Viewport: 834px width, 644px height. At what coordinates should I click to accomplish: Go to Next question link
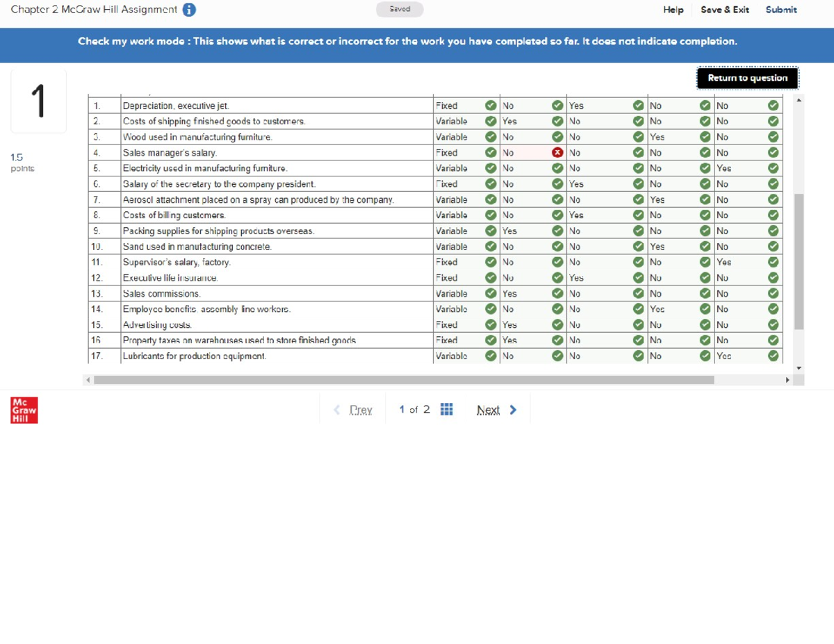coord(488,410)
